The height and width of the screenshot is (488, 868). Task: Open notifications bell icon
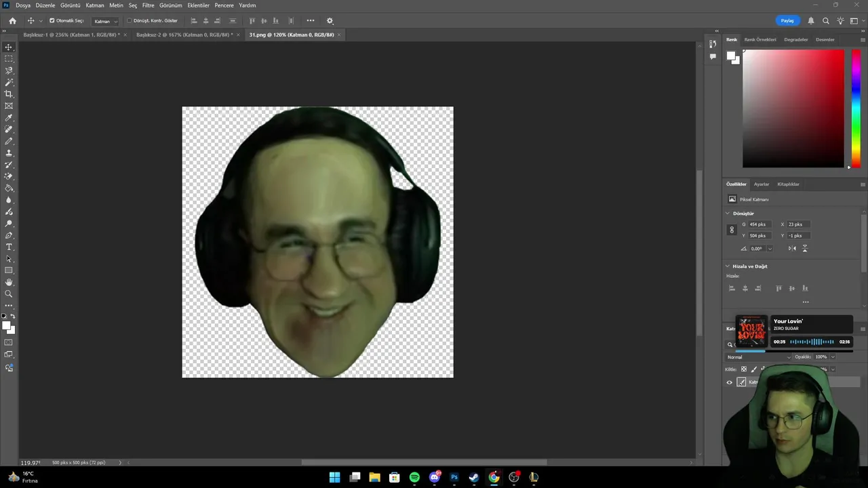click(811, 21)
